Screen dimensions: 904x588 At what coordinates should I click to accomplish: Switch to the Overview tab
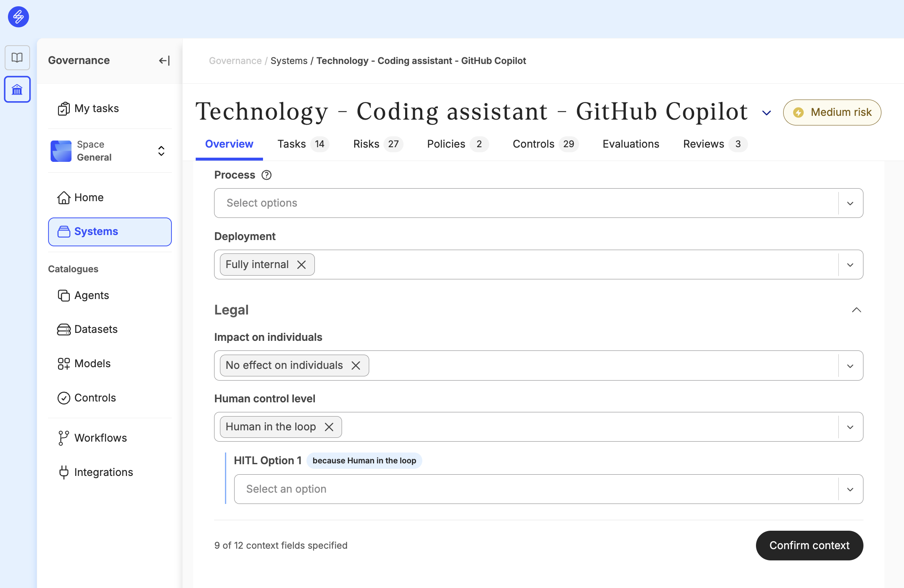229,144
